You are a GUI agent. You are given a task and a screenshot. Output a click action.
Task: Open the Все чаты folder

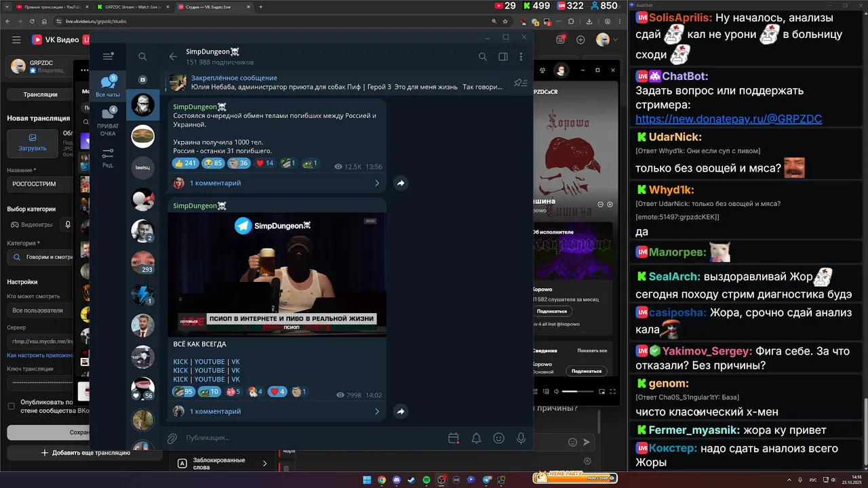point(108,87)
